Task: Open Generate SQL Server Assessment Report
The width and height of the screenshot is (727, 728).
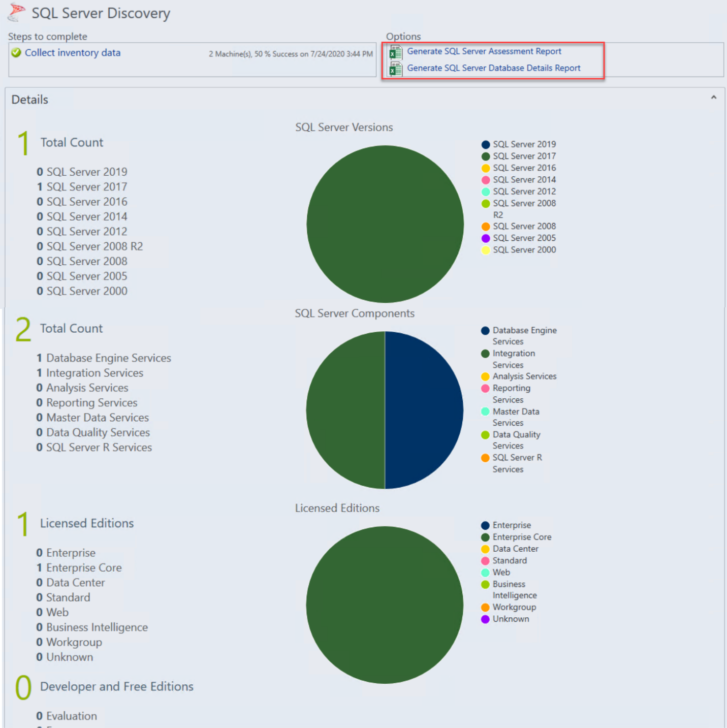Action: 484,51
